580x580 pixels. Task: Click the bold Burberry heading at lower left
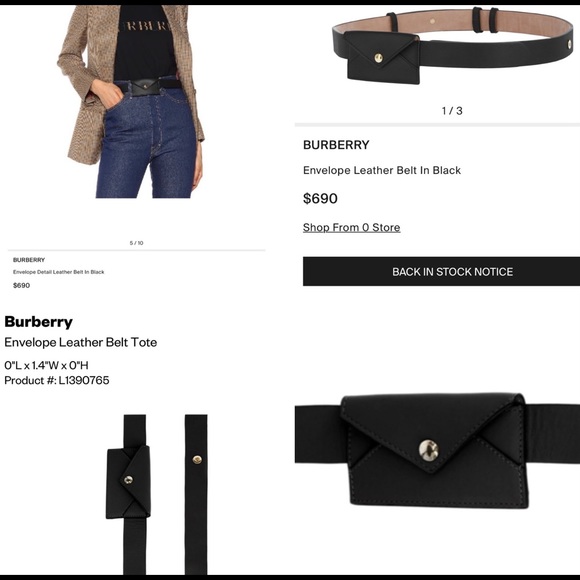pos(38,322)
